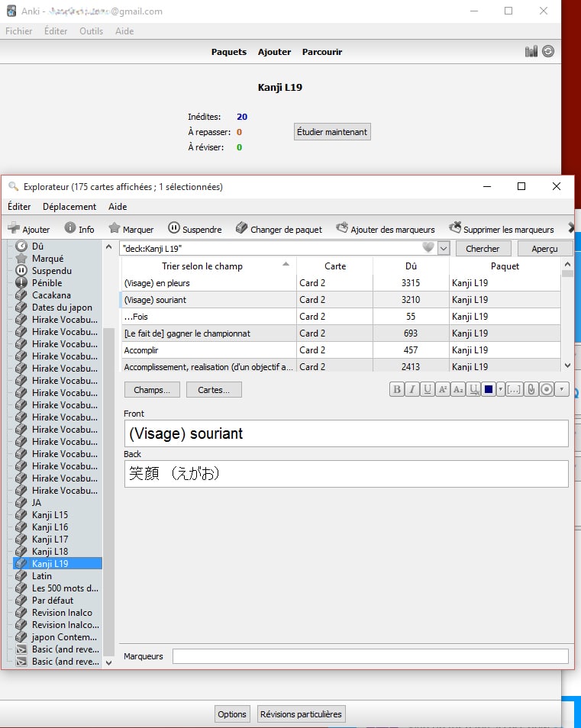Apply underline formatting in card editor
The width and height of the screenshot is (581, 728).
427,389
